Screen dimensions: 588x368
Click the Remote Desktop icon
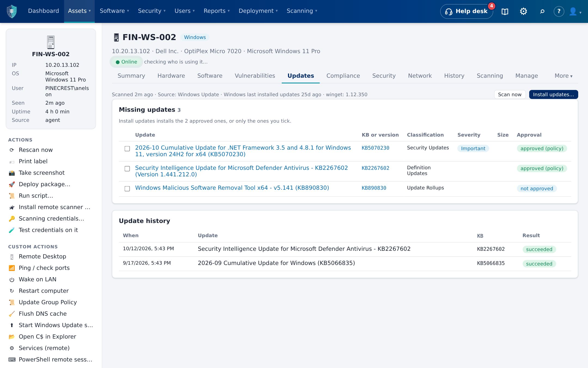click(x=12, y=257)
